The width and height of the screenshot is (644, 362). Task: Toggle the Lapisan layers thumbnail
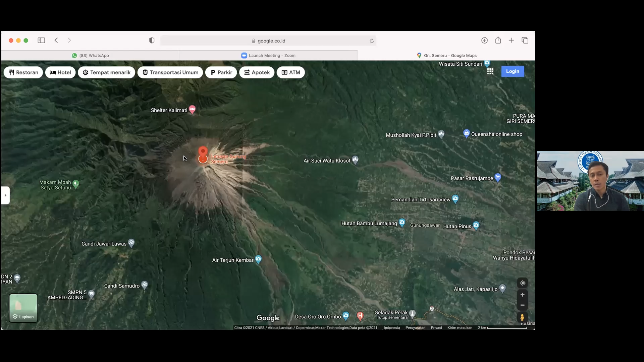tap(23, 308)
